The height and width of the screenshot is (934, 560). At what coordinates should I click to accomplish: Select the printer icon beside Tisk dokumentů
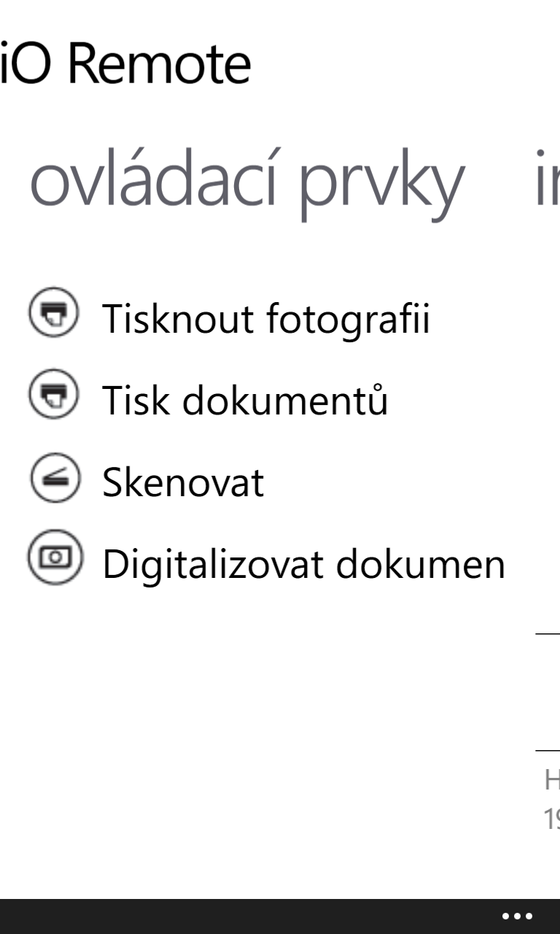point(53,394)
